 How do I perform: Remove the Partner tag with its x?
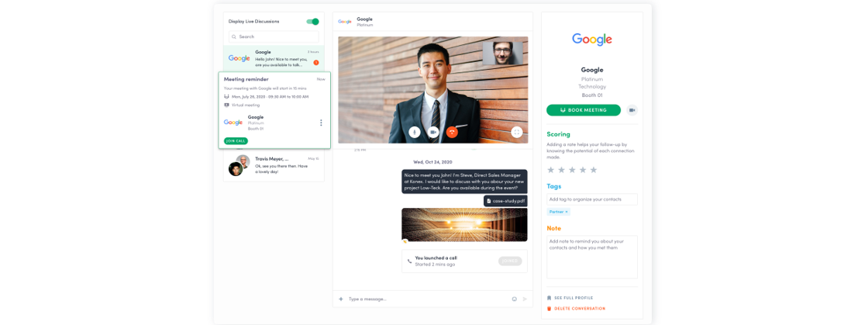[x=567, y=212]
